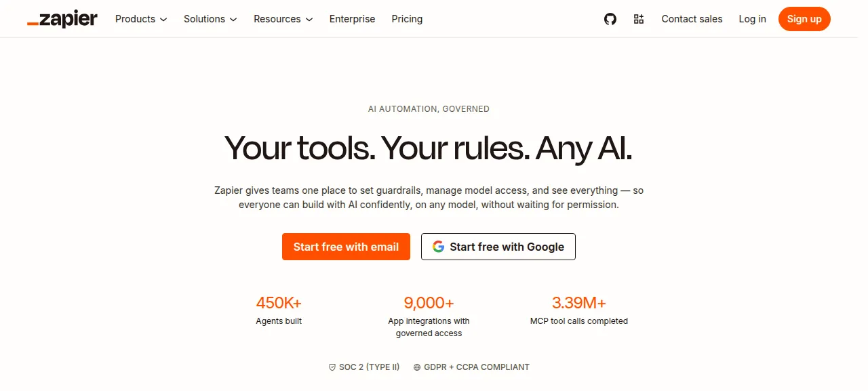The width and height of the screenshot is (868, 391).
Task: Click the 3.39M+ MCP tool calls stat
Action: click(579, 310)
